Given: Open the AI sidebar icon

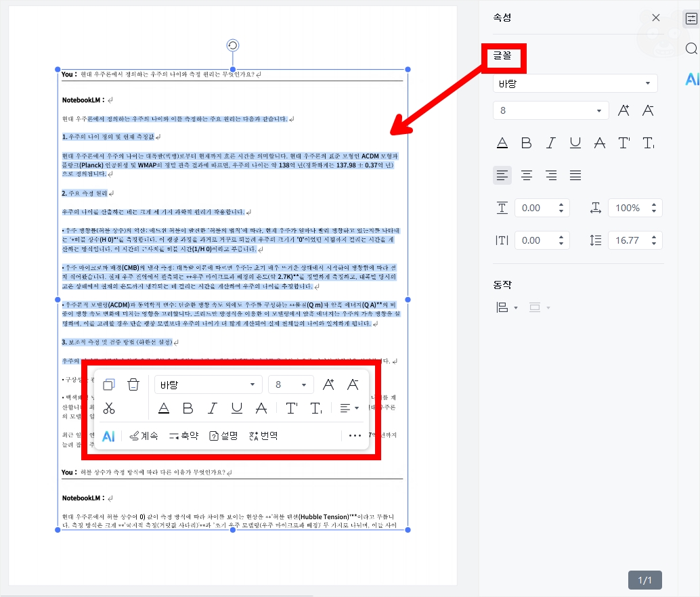Looking at the screenshot, I should tap(691, 79).
